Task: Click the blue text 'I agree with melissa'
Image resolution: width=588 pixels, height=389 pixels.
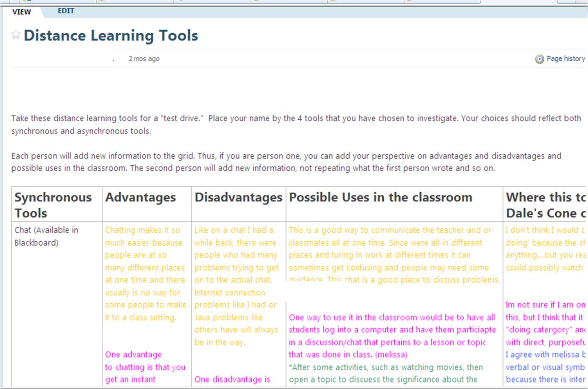Action: (x=542, y=355)
